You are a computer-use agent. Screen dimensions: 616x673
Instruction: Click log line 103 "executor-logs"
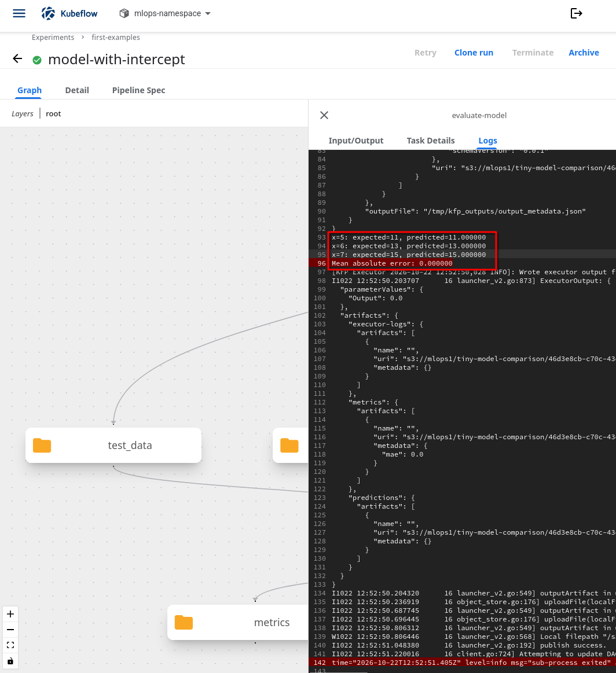click(x=386, y=324)
